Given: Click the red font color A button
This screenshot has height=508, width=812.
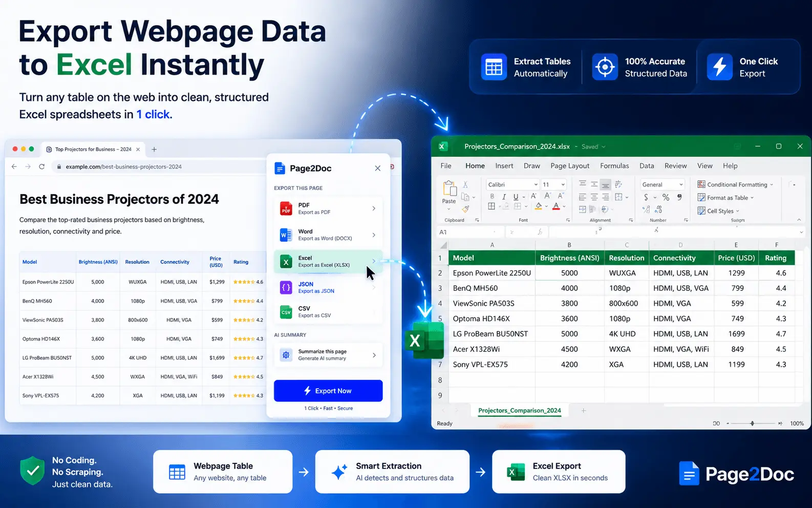Looking at the screenshot, I should (557, 206).
